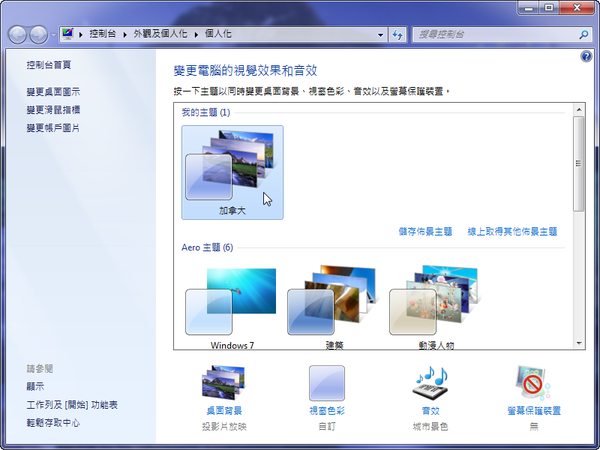Click 線上取得其他佈景主題 link
The height and width of the screenshot is (450, 600).
(x=512, y=232)
